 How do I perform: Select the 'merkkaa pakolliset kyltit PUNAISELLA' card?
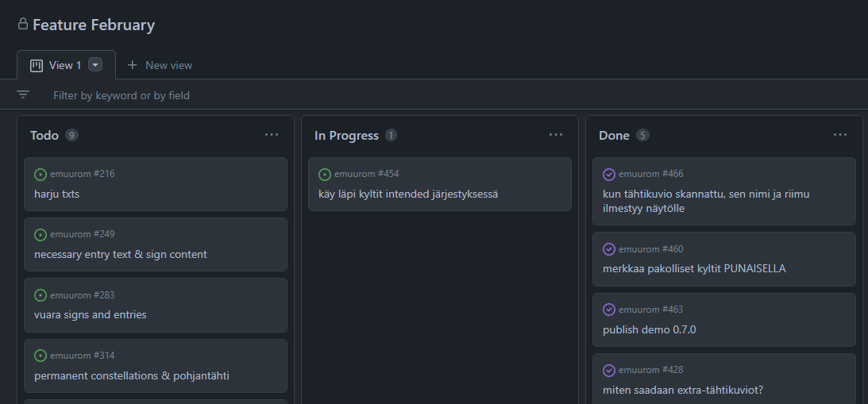(724, 259)
